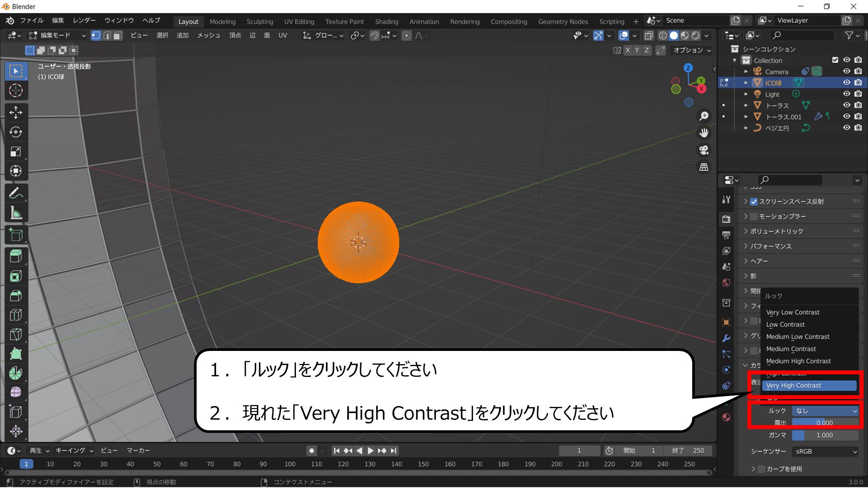Select the Knife tool

click(16, 334)
